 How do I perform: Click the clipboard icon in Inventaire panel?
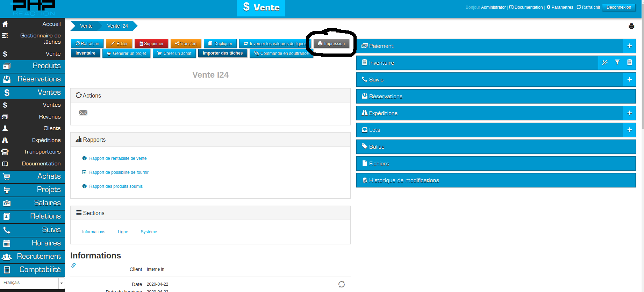[629, 63]
